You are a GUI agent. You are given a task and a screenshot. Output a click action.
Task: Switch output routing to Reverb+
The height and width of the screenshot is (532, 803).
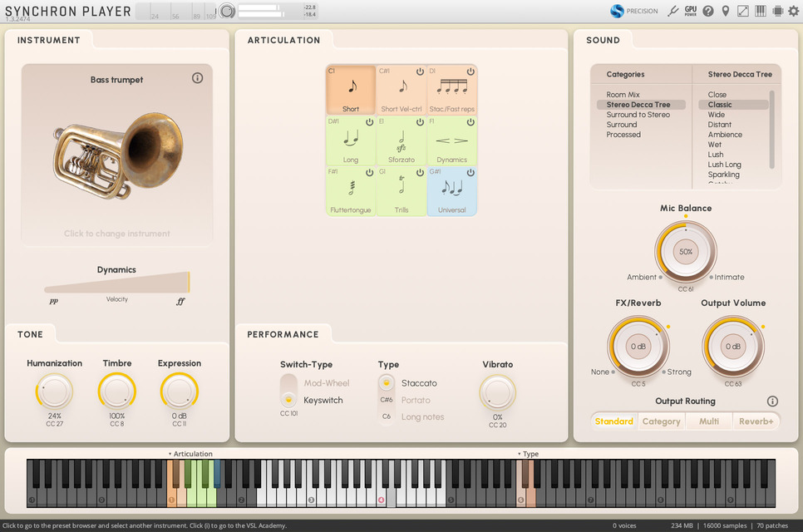pos(756,421)
